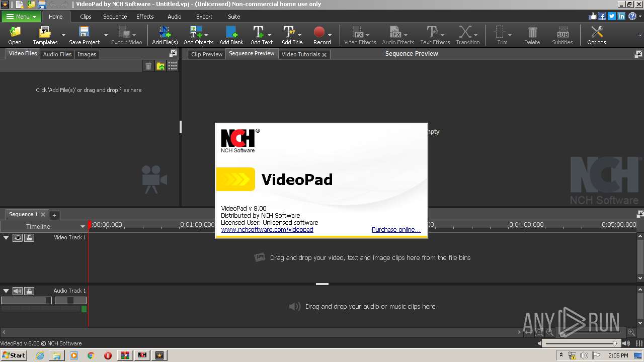Viewport: 644px width, 362px height.
Task: Switch to the Effects ribbon tab
Action: (145, 17)
